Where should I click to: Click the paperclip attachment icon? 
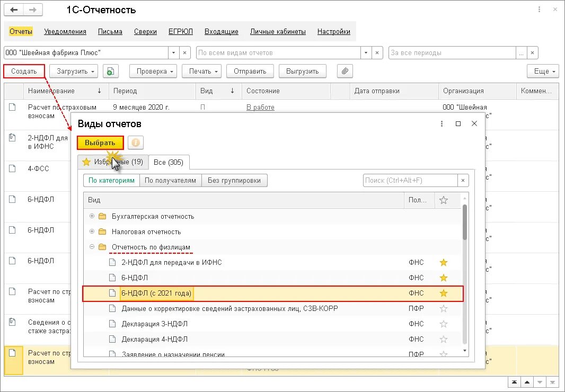345,72
